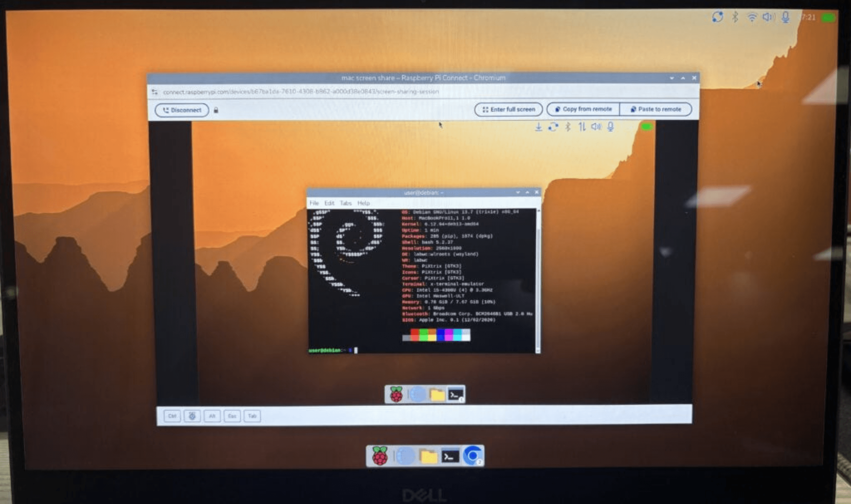This screenshot has height=504, width=851.
Task: Click green indicator in remote panel
Action: click(x=646, y=127)
